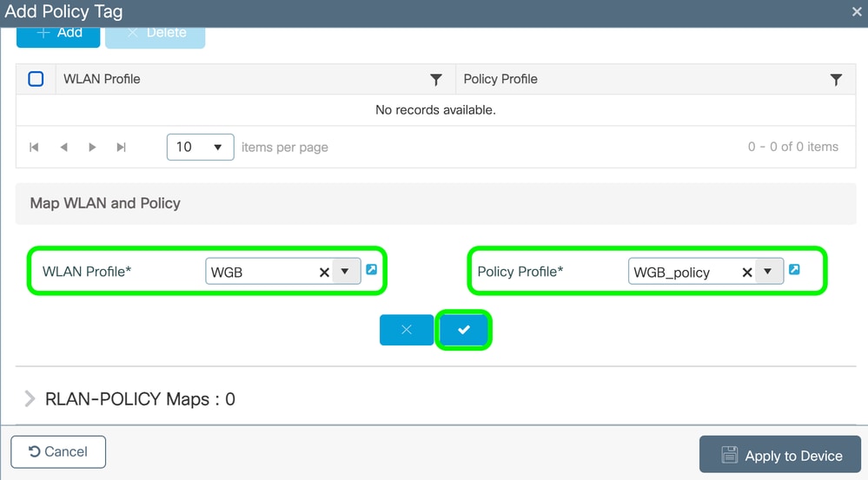Open Policy Profile external link icon
Image resolution: width=868 pixels, height=480 pixels.
pyautogui.click(x=794, y=269)
